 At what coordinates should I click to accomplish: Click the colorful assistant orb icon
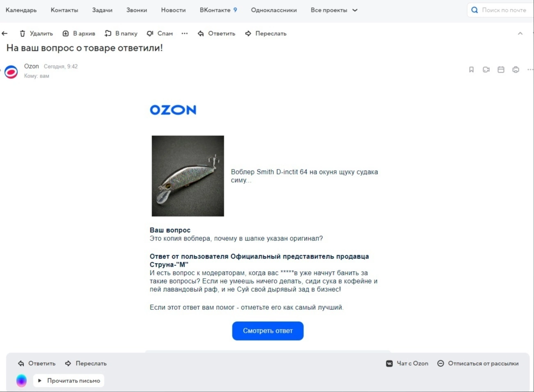tap(21, 381)
